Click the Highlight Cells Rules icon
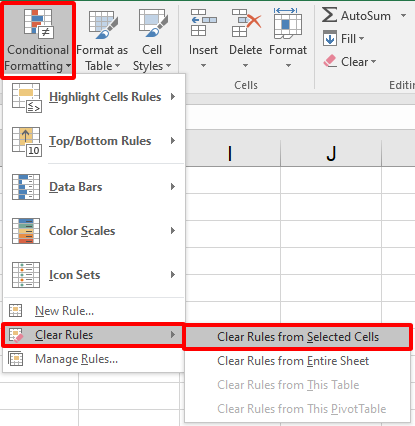Screen dimensions: 415x426 26,97
